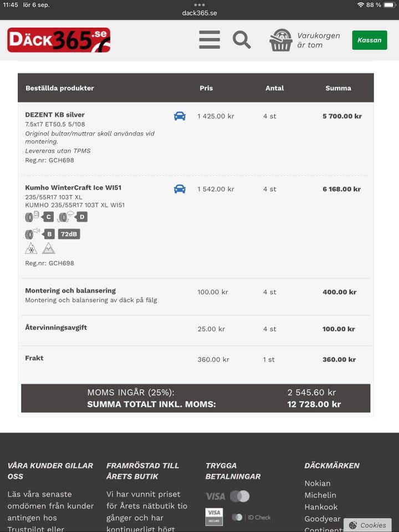The image size is (399, 532).
Task: Open the DEZENT KB silver product title
Action: click(x=55, y=115)
